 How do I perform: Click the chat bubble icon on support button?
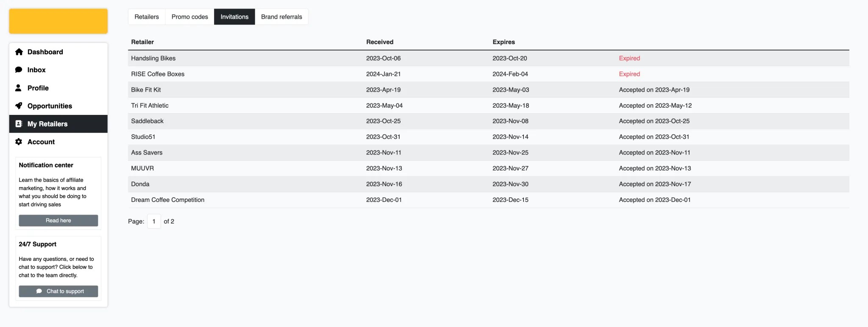tap(39, 291)
